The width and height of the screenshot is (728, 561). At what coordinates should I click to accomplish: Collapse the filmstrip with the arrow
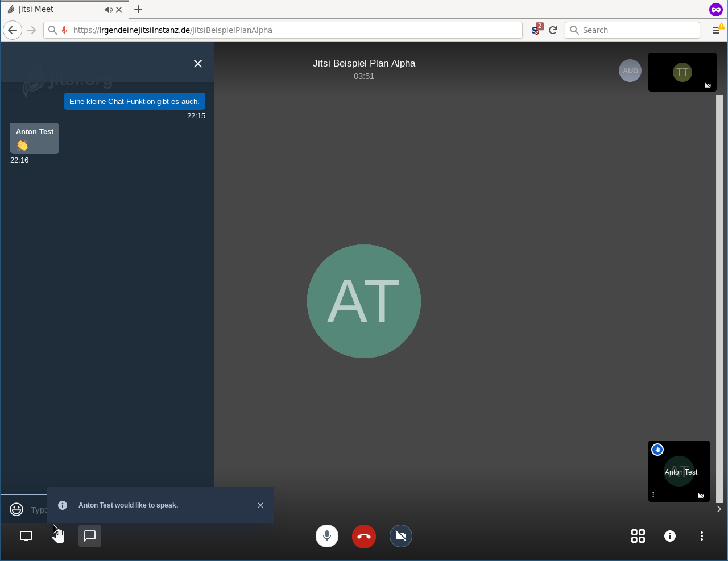(719, 509)
